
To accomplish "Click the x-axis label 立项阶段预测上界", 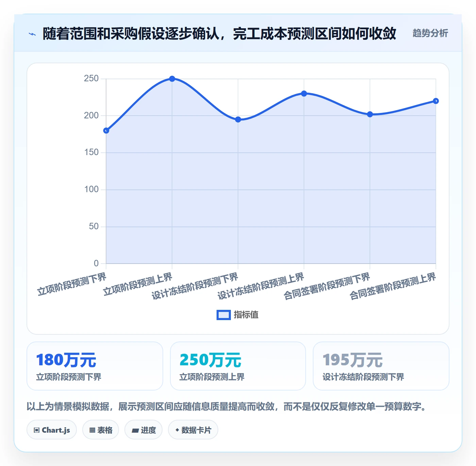I will pyautogui.click(x=138, y=284).
